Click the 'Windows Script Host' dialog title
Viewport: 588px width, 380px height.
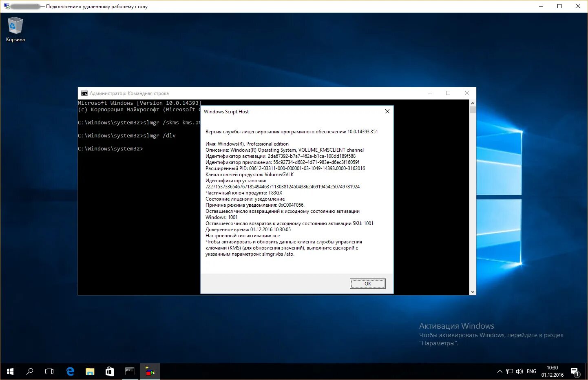click(226, 112)
